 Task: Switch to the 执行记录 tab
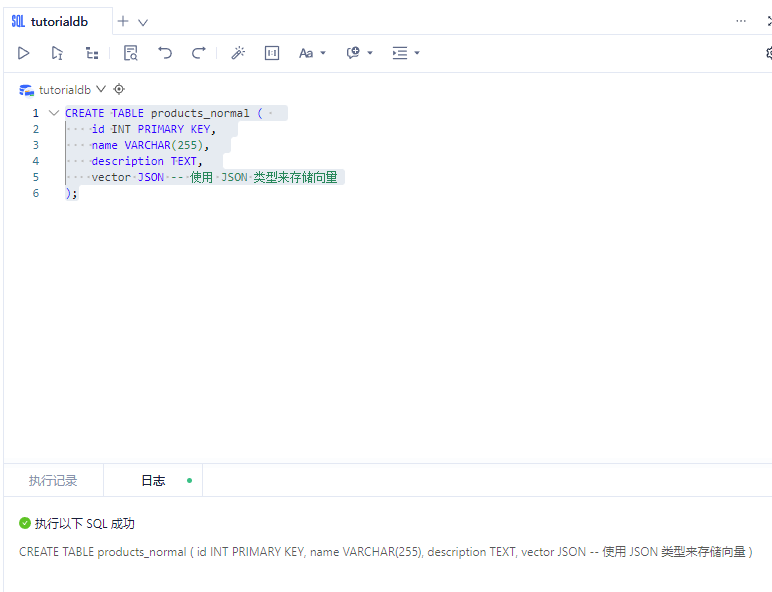point(53,480)
